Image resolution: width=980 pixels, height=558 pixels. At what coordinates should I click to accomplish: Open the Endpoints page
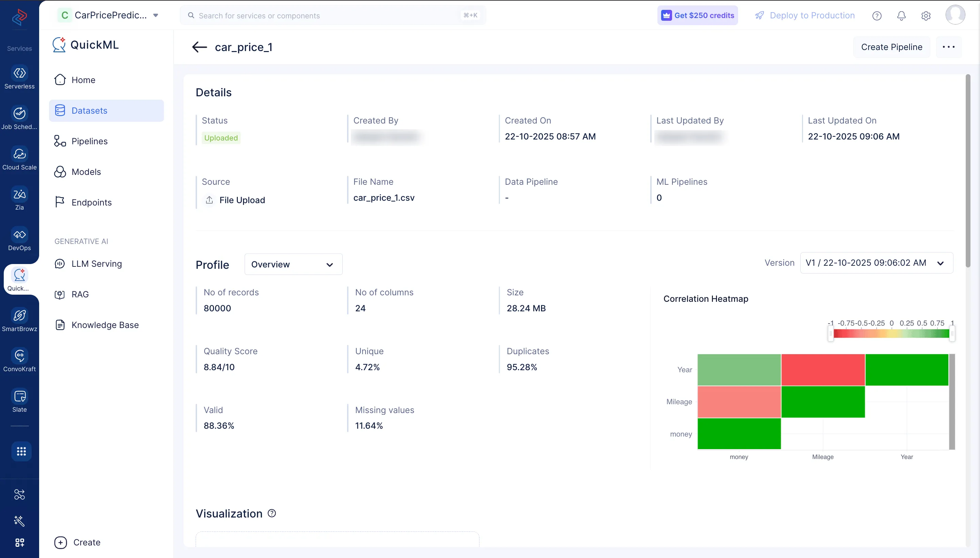[x=91, y=202]
